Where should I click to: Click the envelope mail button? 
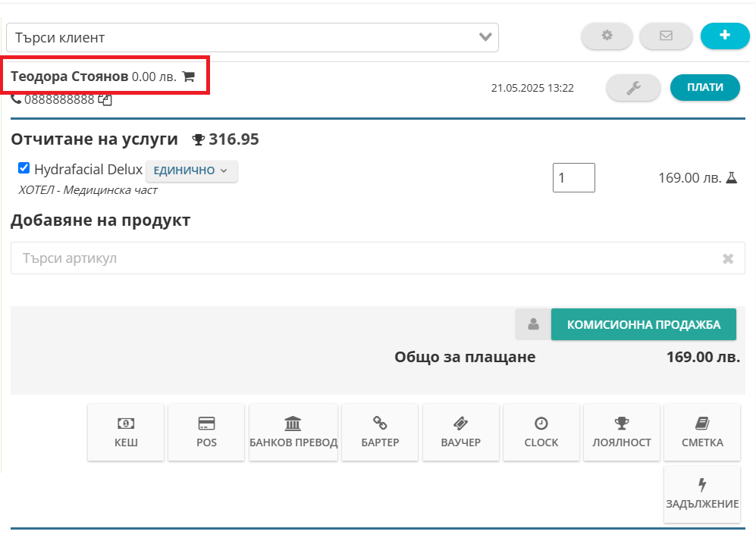pos(666,36)
